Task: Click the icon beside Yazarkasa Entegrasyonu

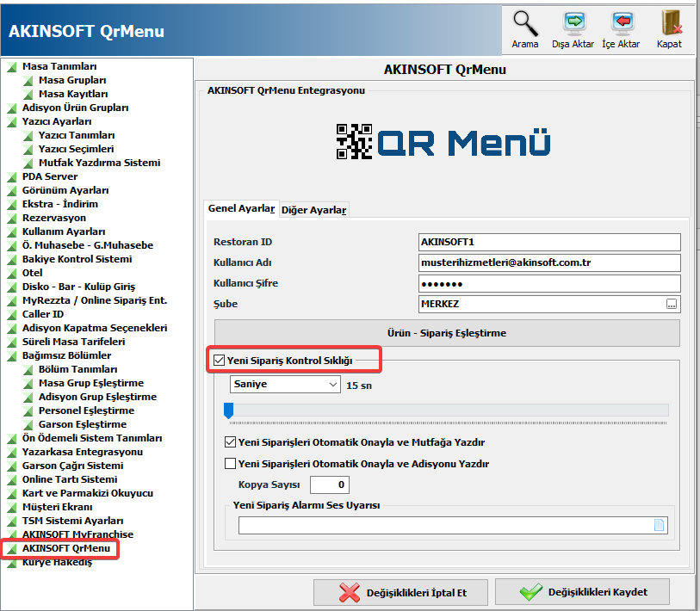Action: (12, 452)
